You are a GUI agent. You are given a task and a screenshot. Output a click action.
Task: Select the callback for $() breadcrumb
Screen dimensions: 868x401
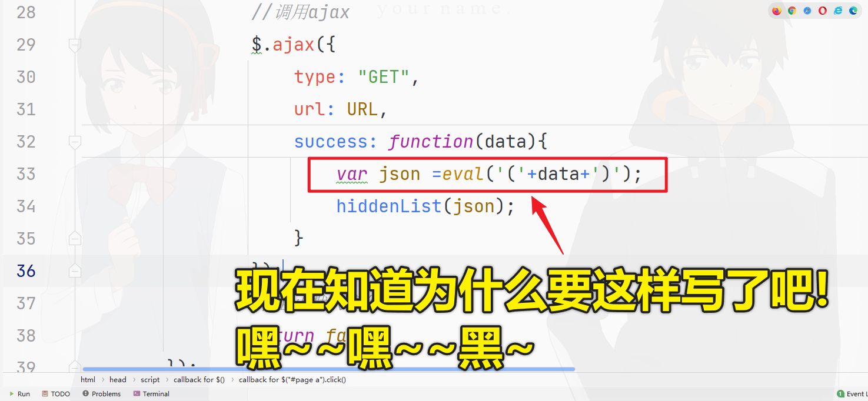[x=199, y=380]
